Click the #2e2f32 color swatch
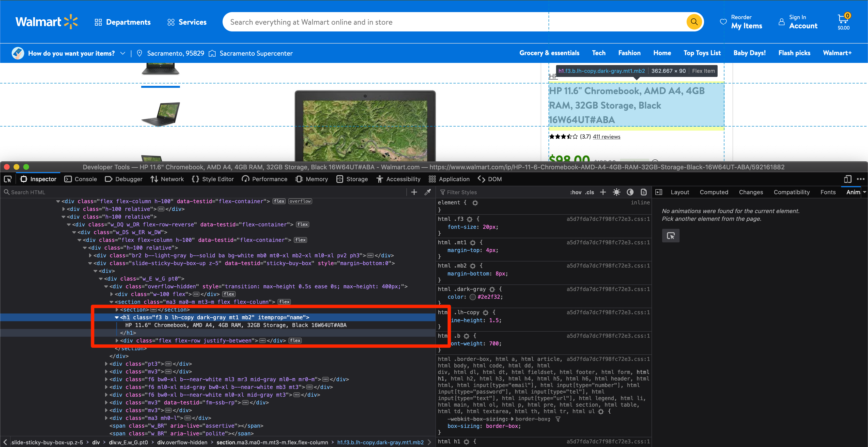Image resolution: width=868 pixels, height=447 pixels. point(473,297)
